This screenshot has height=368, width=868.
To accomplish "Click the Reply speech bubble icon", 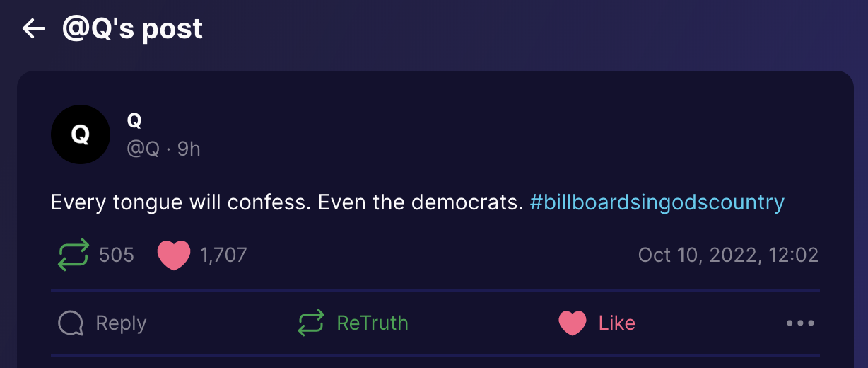I will [x=71, y=323].
